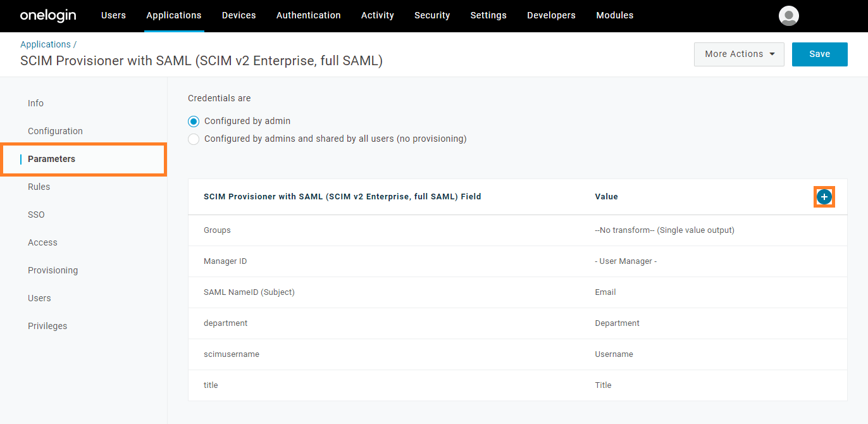Go to Applications breadcrumb link
868x424 pixels.
tap(46, 44)
